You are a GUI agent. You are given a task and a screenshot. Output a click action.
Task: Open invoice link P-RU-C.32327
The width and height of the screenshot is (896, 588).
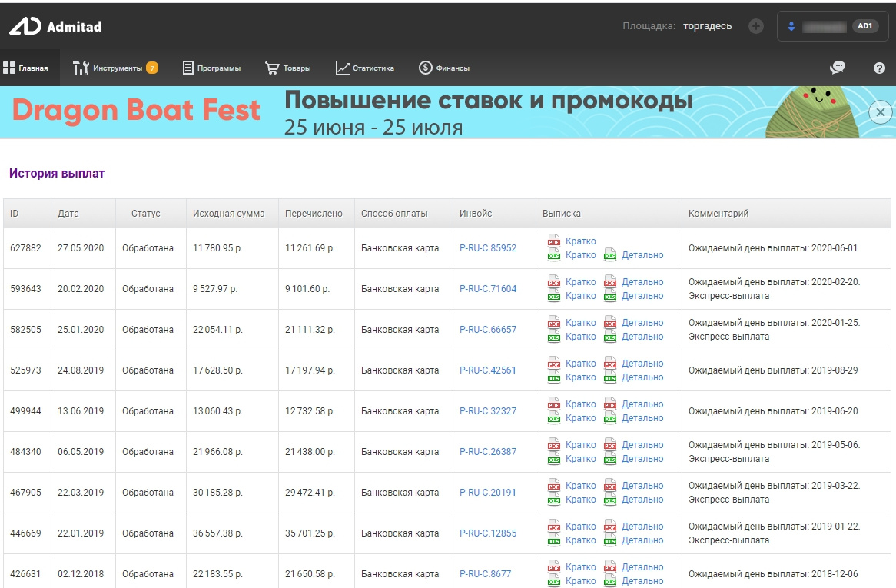pos(488,411)
